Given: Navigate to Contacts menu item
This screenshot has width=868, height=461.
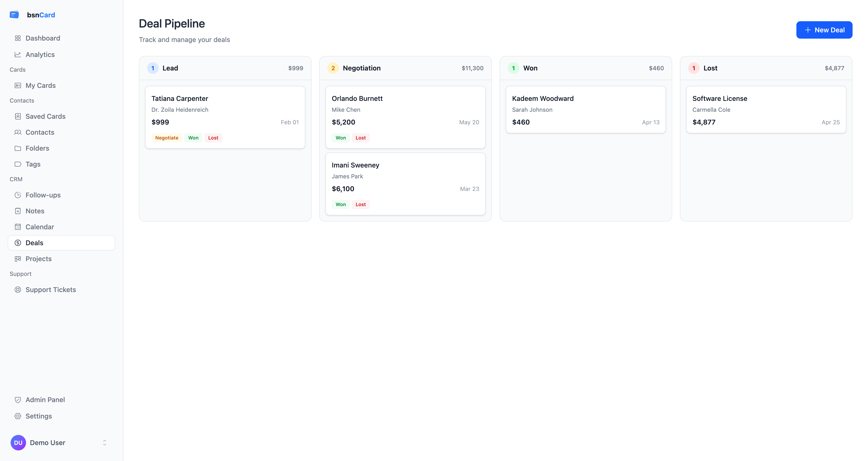Looking at the screenshot, I should pyautogui.click(x=40, y=132).
